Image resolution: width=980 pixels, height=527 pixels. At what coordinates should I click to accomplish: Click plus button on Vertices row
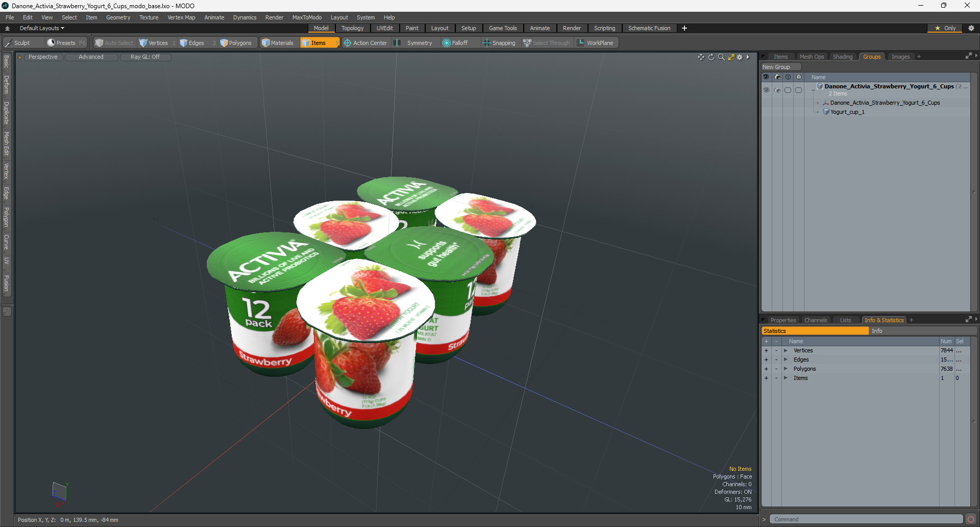pos(766,350)
